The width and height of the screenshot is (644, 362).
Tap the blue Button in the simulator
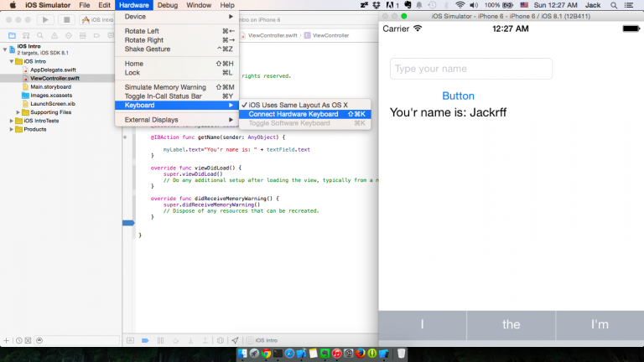[458, 96]
